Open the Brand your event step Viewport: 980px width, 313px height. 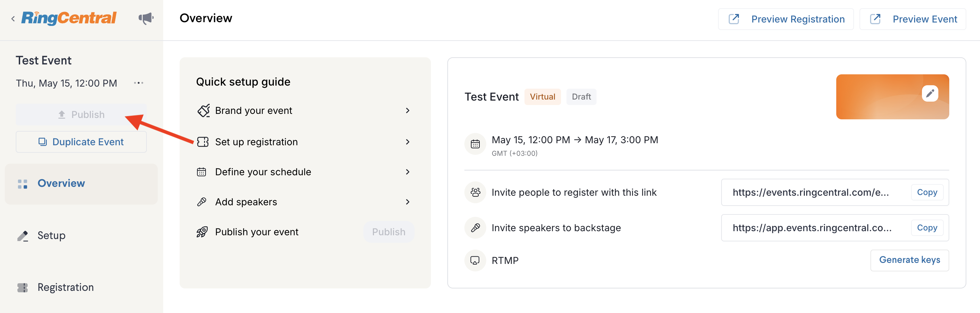click(305, 110)
